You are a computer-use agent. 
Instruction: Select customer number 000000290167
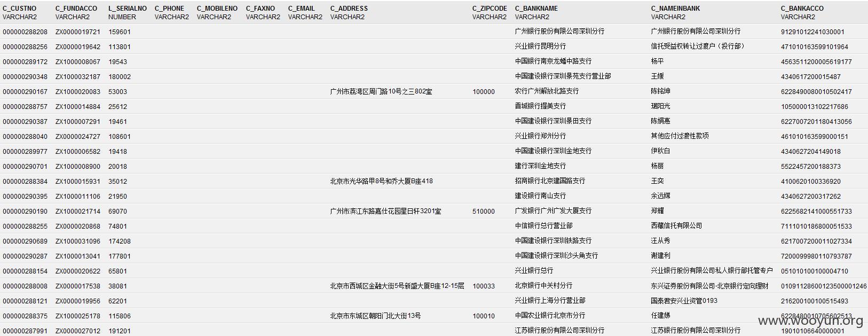pyautogui.click(x=25, y=92)
